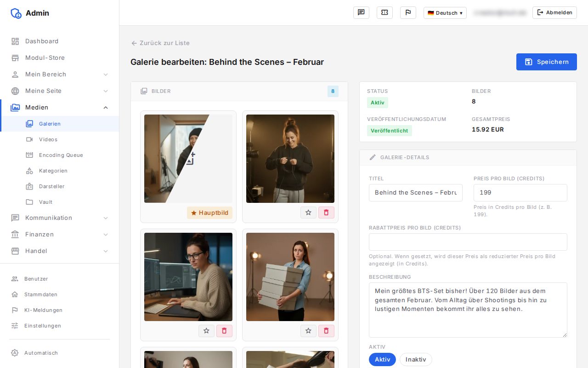Viewport: 588px width, 368px height.
Task: Expand the Mein Bereich menu
Action: coord(59,75)
